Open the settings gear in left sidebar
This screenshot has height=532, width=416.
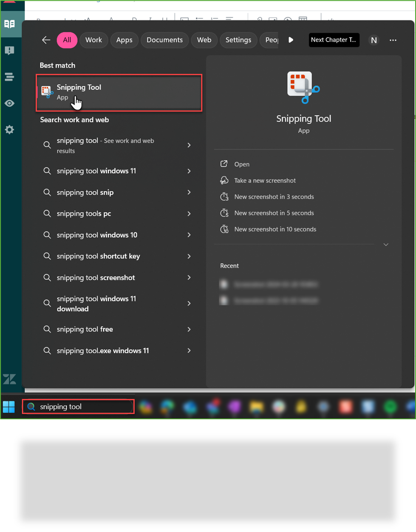(10, 130)
